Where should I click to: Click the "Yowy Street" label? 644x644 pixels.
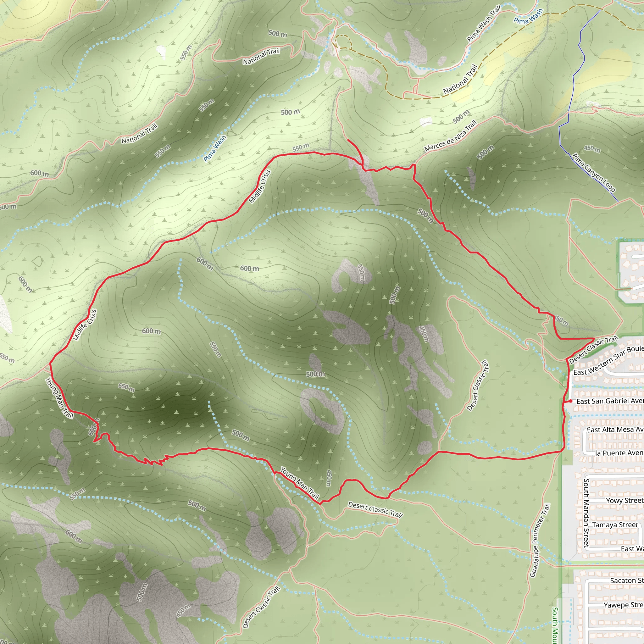tap(625, 500)
